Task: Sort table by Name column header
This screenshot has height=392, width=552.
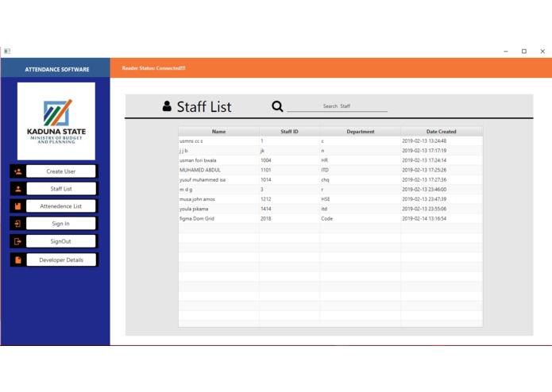Action: click(218, 132)
